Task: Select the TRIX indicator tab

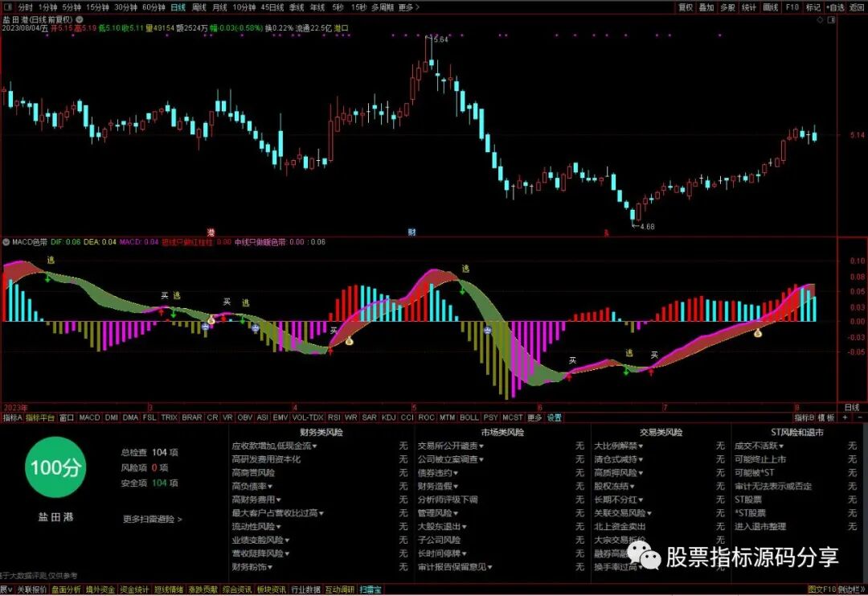Action: coord(169,417)
